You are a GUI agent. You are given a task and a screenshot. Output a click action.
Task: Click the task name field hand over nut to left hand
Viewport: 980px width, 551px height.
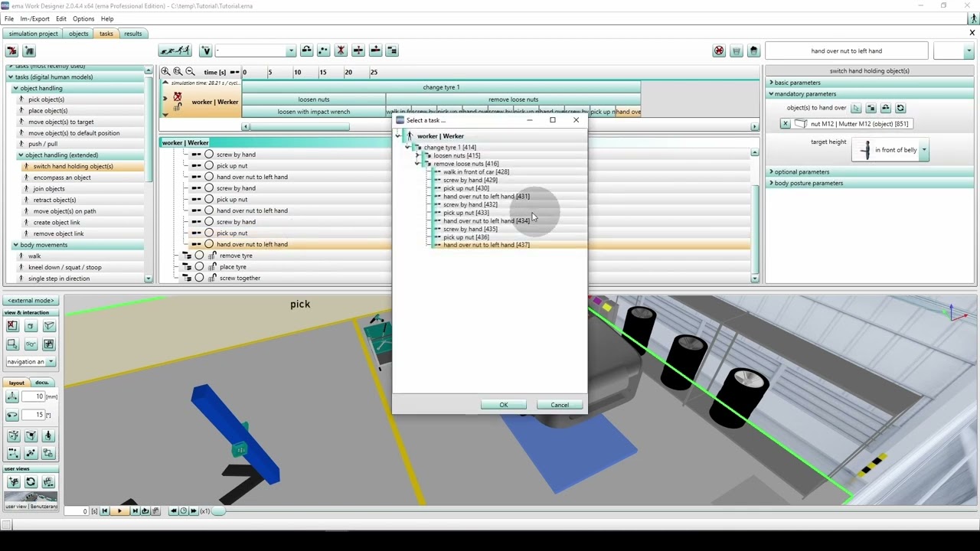(x=846, y=51)
